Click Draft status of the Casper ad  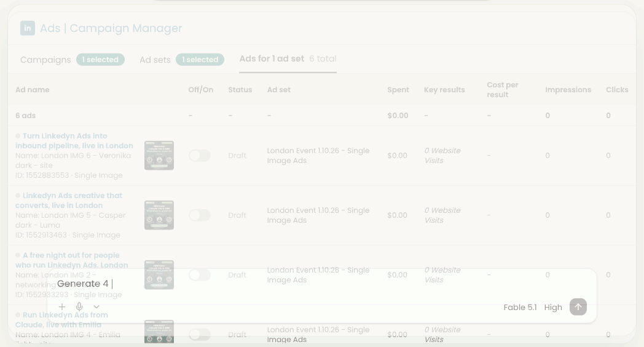tap(237, 215)
